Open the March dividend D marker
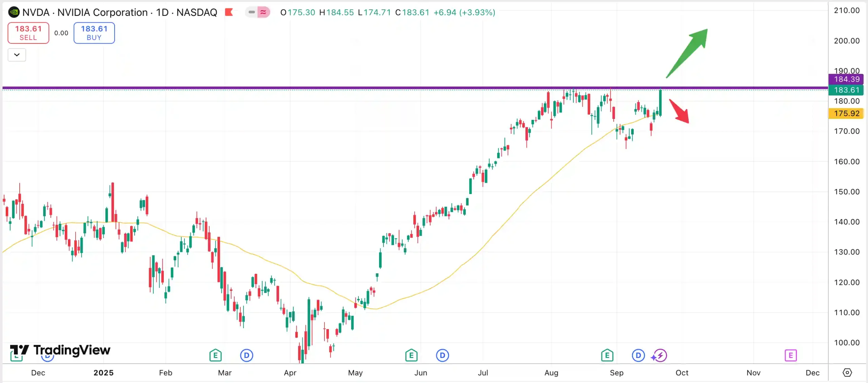The width and height of the screenshot is (868, 383). pos(246,355)
